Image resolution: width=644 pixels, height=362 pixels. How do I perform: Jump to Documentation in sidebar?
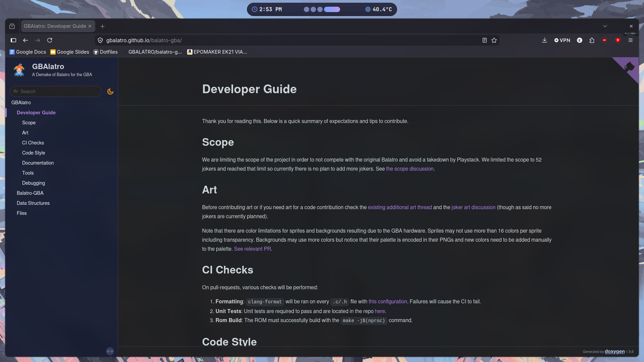(x=38, y=163)
